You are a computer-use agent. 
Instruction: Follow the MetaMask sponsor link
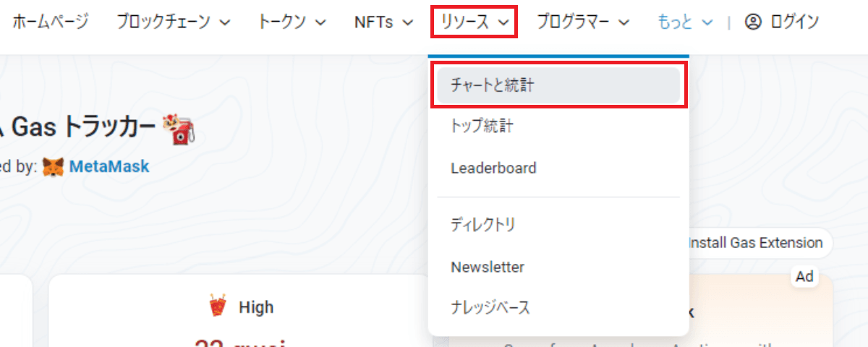pos(109,167)
